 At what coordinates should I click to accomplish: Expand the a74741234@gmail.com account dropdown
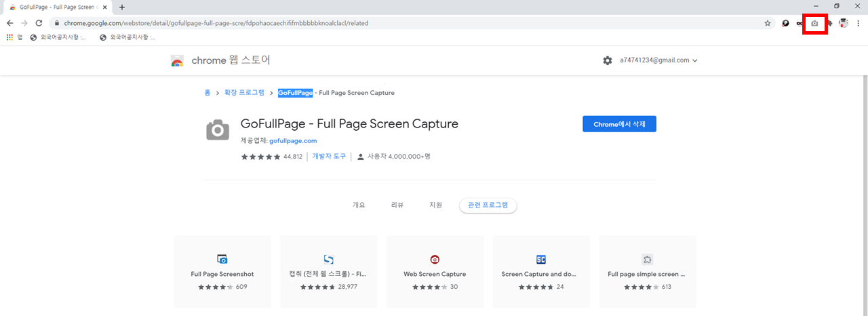click(658, 60)
